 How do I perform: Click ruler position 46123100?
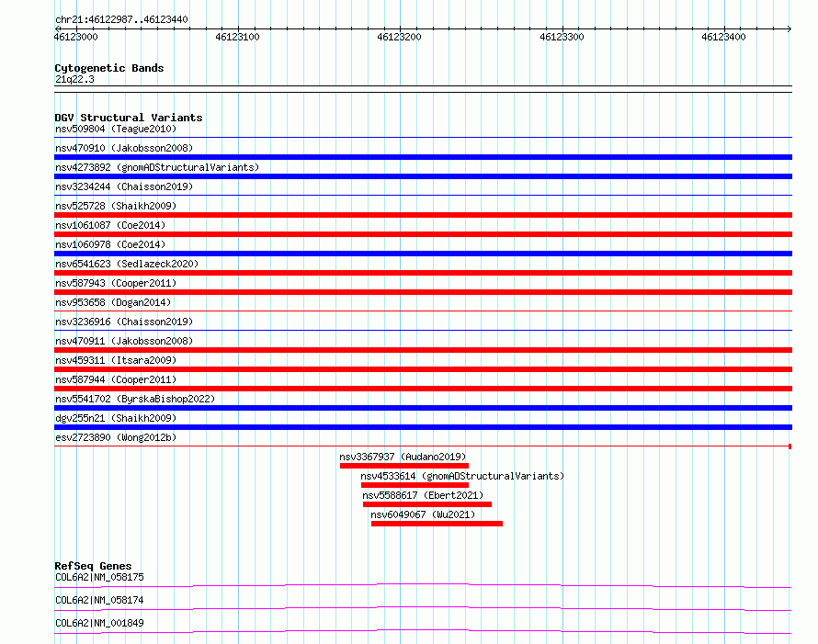click(237, 37)
